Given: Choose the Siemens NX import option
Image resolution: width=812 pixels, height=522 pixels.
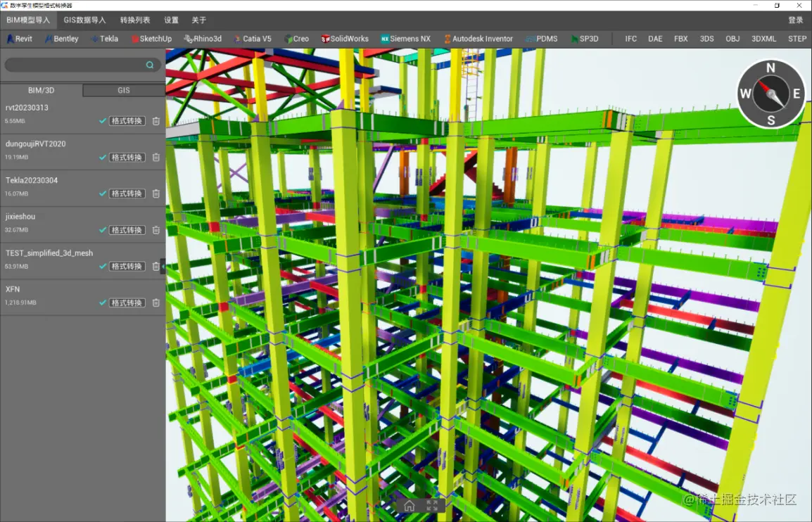Looking at the screenshot, I should pos(405,39).
